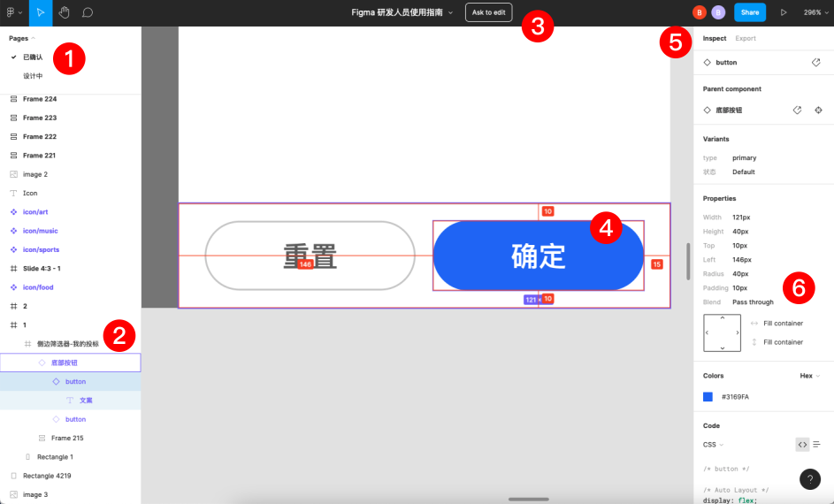Viewport: 834px width, 504px height.
Task: Select the frame layer named 2
Action: tap(70, 306)
